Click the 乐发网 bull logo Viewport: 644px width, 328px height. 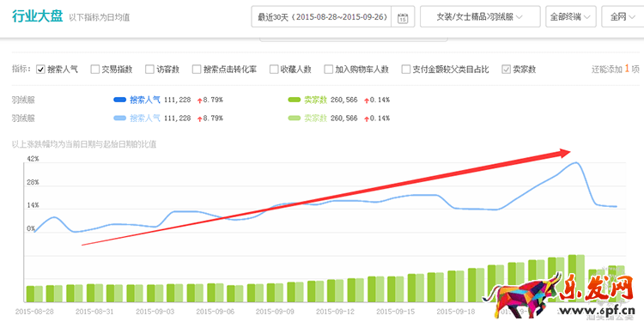click(522, 295)
